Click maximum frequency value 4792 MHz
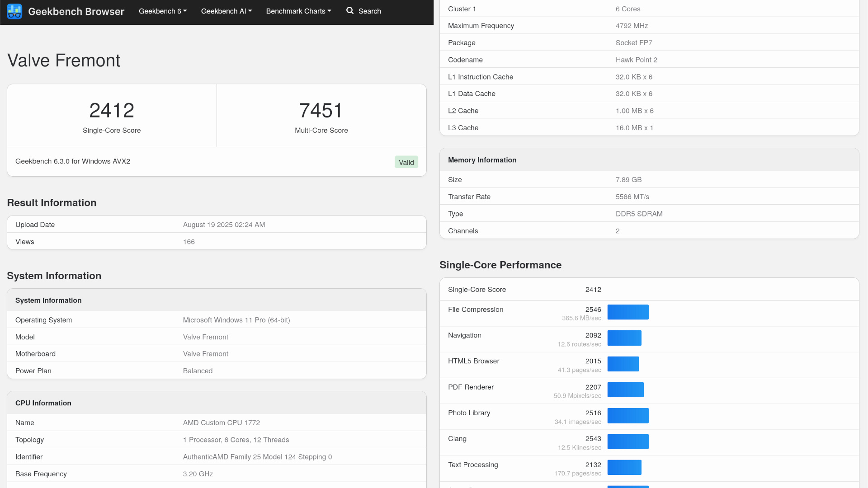 632,26
